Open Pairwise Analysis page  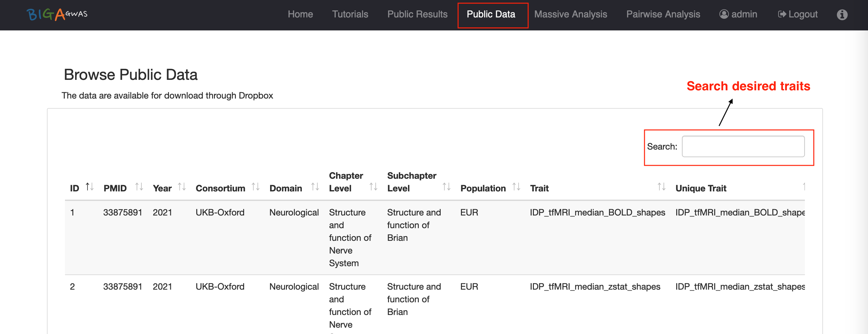click(x=663, y=15)
